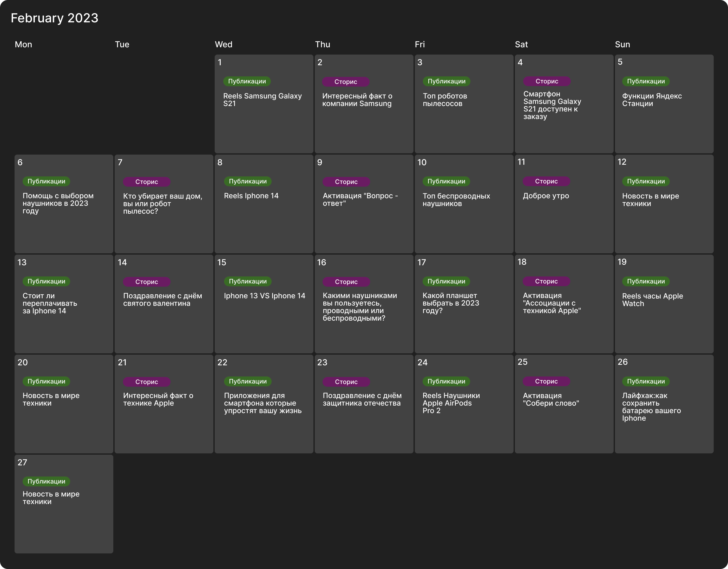
Task: Click the Публикации tag on February 27
Action: click(46, 481)
